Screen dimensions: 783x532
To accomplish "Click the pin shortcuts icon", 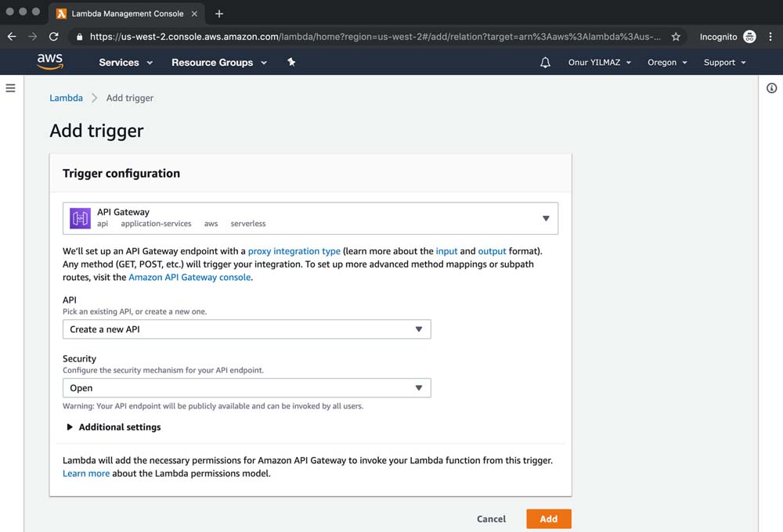I will pos(291,63).
